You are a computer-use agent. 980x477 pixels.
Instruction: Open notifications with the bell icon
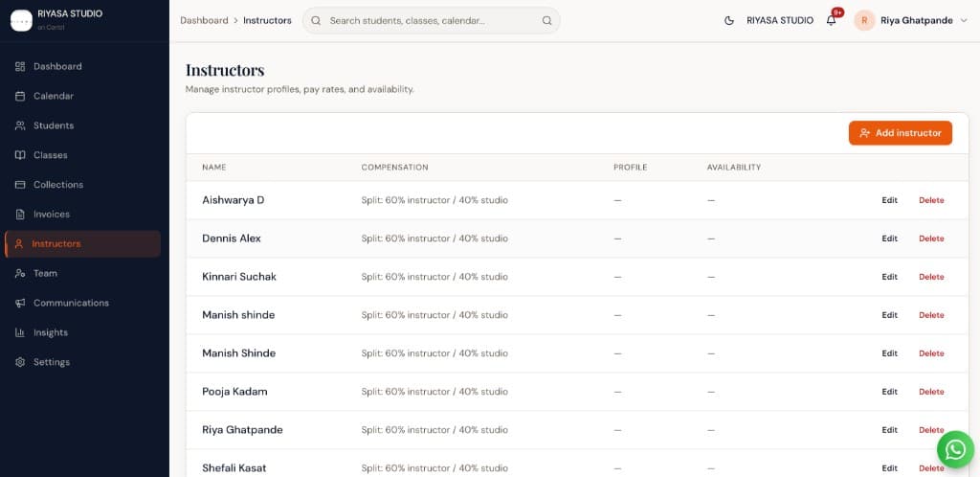[x=832, y=21]
